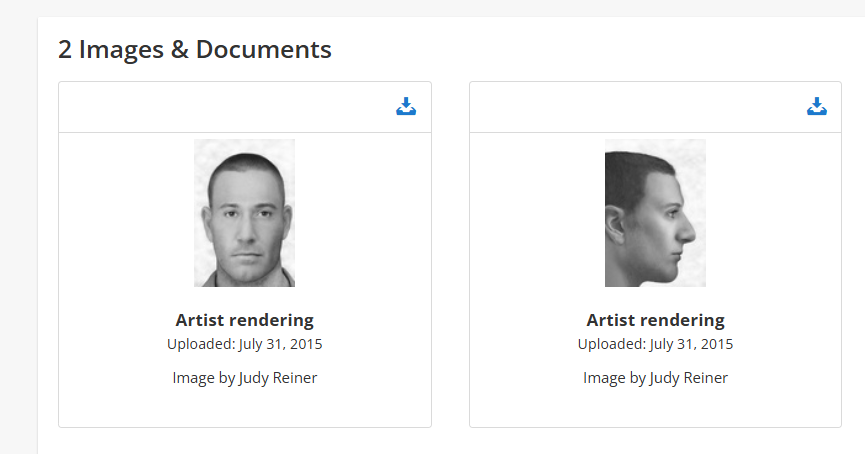The width and height of the screenshot is (865, 454).
Task: Click the gray margin left of the panel
Action: pos(18,250)
